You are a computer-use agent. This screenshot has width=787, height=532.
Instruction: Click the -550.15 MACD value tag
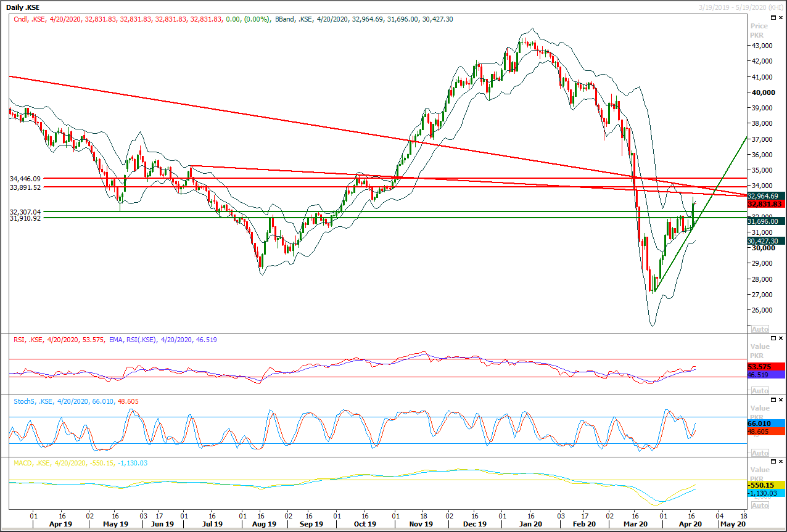click(765, 485)
